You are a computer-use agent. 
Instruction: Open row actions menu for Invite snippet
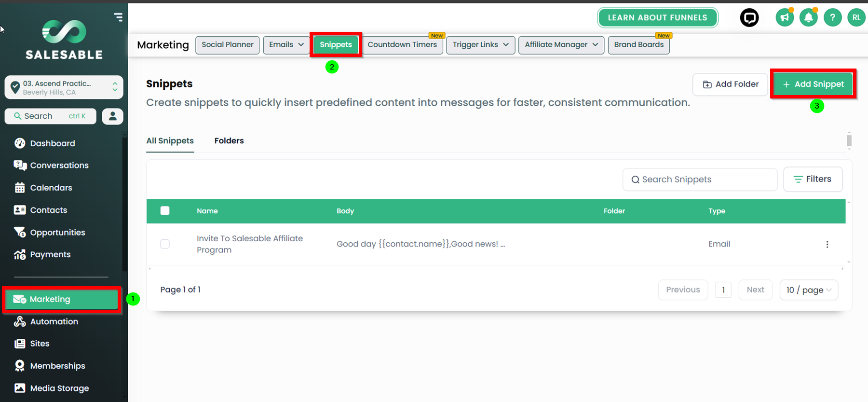(827, 244)
